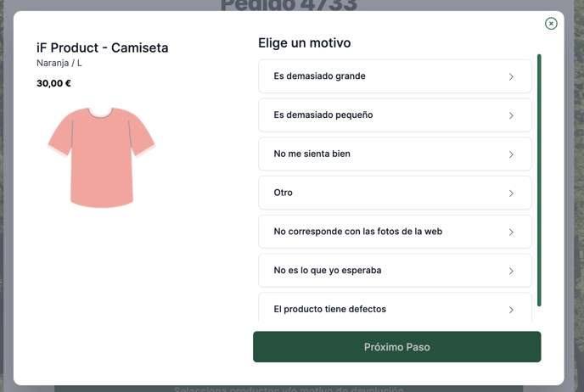
Task: Click chevron next to Es demasiado pequeño
Action: 511,115
